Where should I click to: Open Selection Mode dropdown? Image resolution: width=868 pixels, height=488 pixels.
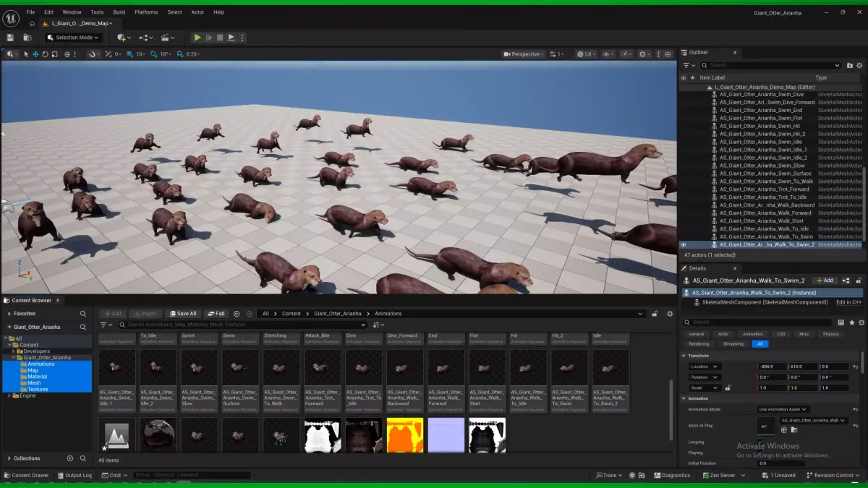[x=73, y=38]
